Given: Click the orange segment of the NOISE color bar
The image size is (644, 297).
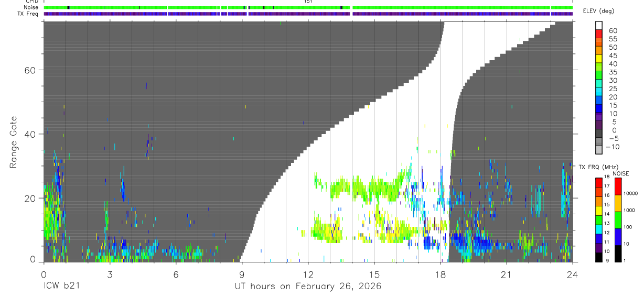Looking at the screenshot, I should pyautogui.click(x=618, y=203).
